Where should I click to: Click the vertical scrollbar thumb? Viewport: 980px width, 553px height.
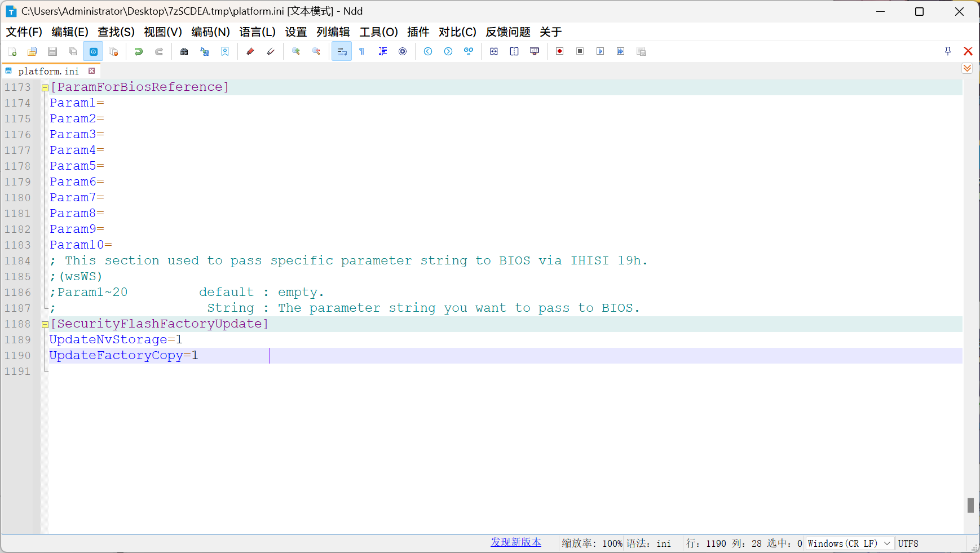coord(970,505)
